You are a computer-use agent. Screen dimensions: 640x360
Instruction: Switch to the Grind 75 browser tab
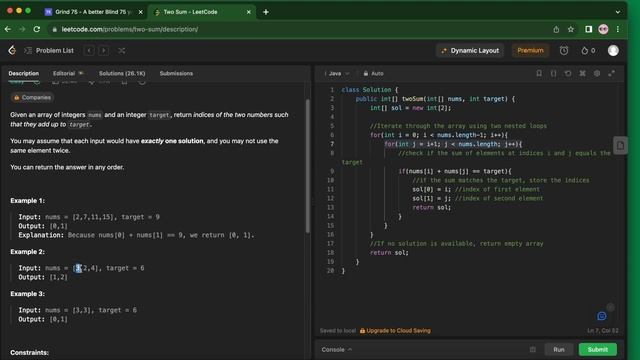click(x=92, y=12)
